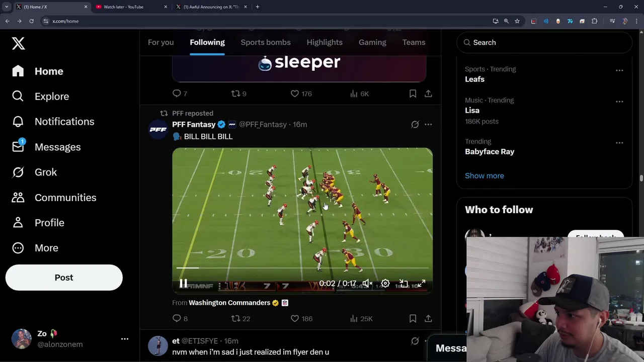The width and height of the screenshot is (644, 362).
Task: Ask Grok about the ETISFYE post
Action: tap(415, 341)
